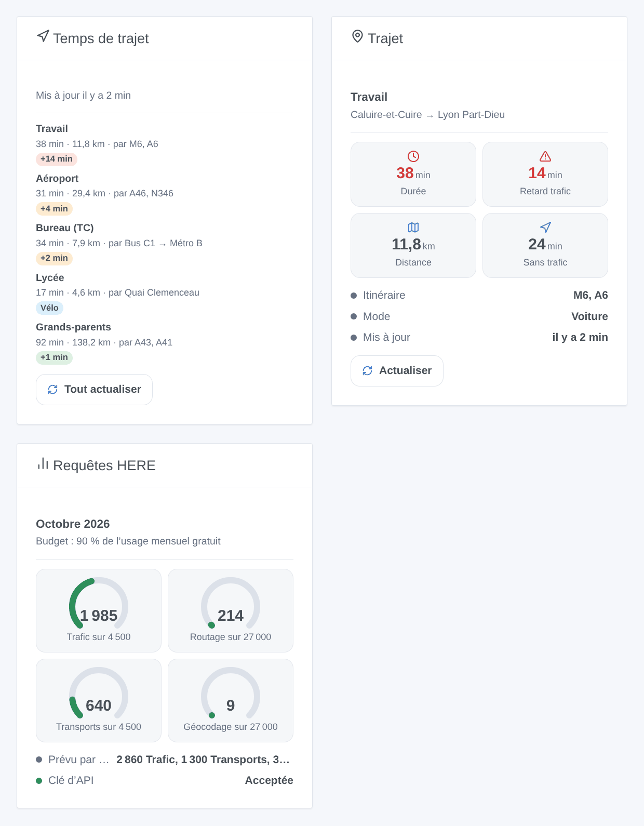Click the Actualiser button label in the Trajet card
Viewport: 644px width, 826px height.
[405, 370]
